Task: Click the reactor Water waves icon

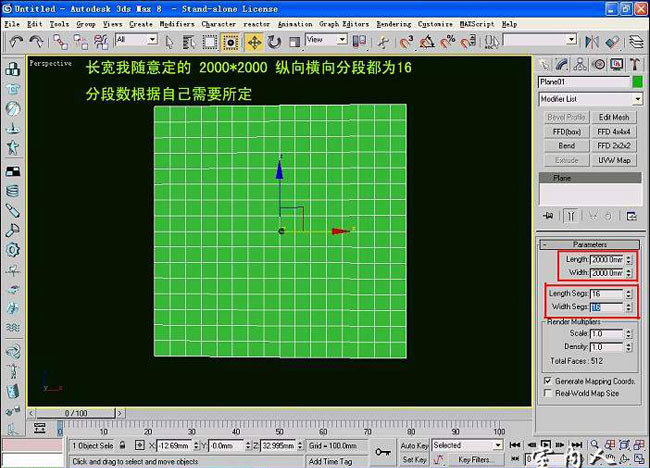Action: 12,328
